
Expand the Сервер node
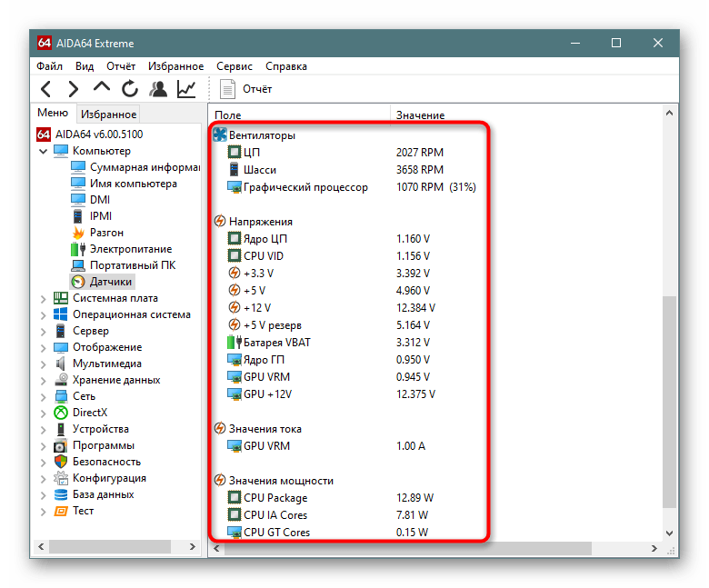click(43, 332)
